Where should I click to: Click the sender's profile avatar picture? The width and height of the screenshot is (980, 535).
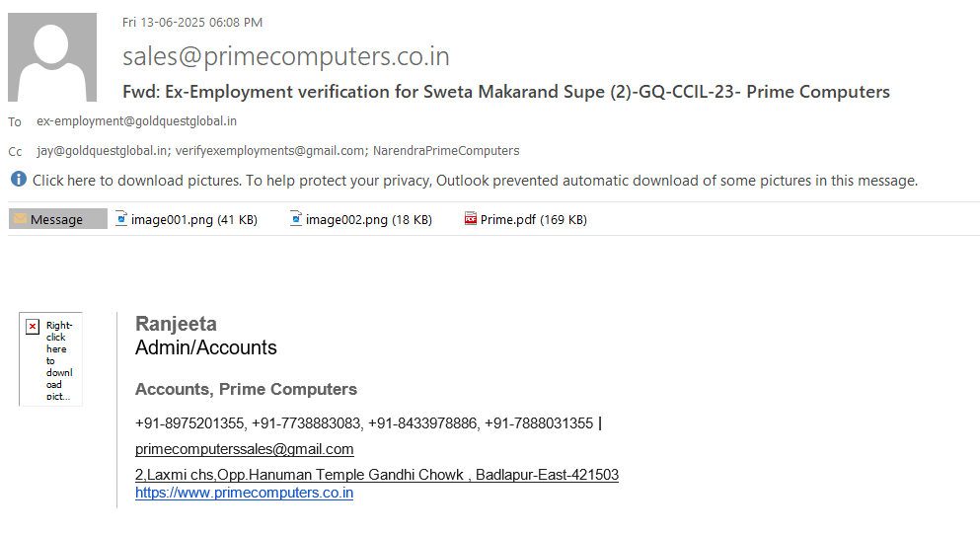coord(52,57)
